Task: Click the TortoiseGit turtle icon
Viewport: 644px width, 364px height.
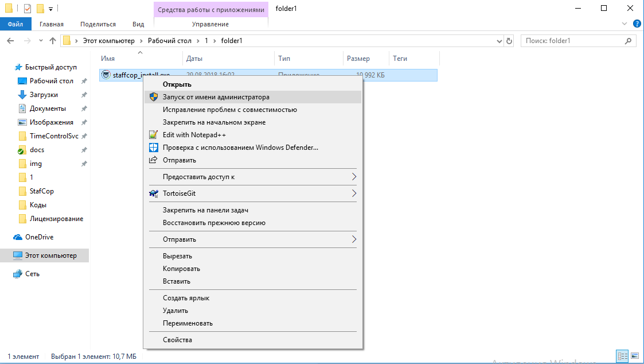Action: [154, 193]
